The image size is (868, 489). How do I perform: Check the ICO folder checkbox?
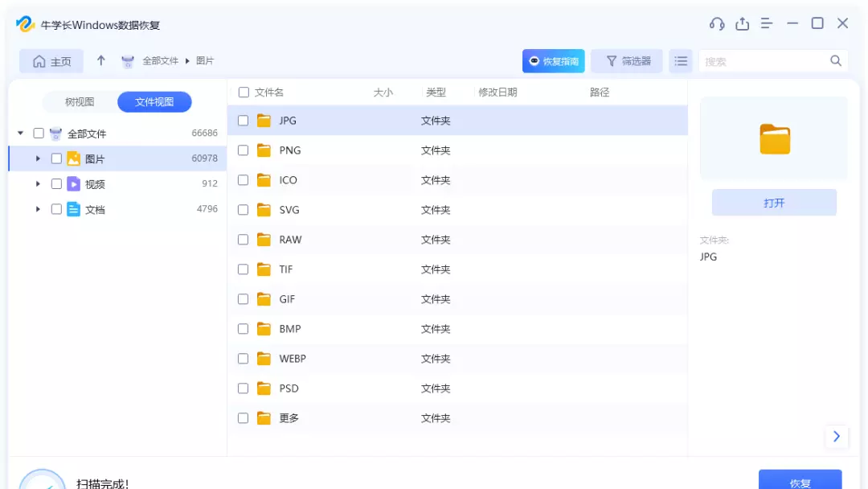coord(243,180)
